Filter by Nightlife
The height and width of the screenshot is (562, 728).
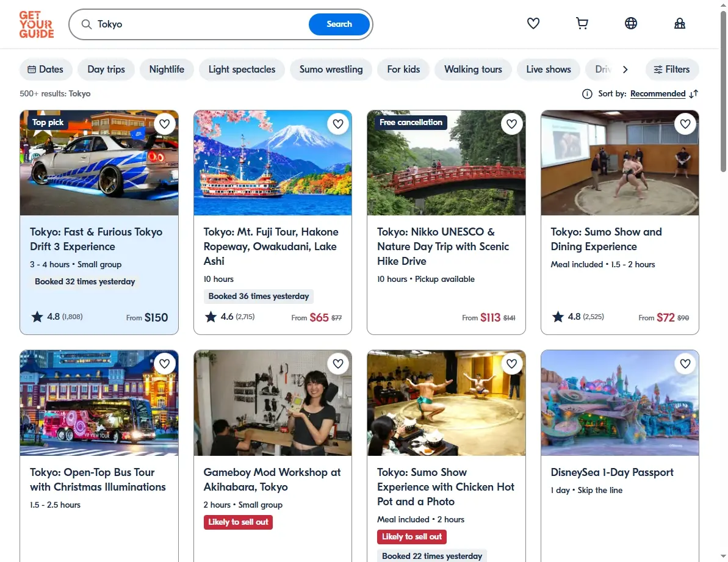coord(167,69)
